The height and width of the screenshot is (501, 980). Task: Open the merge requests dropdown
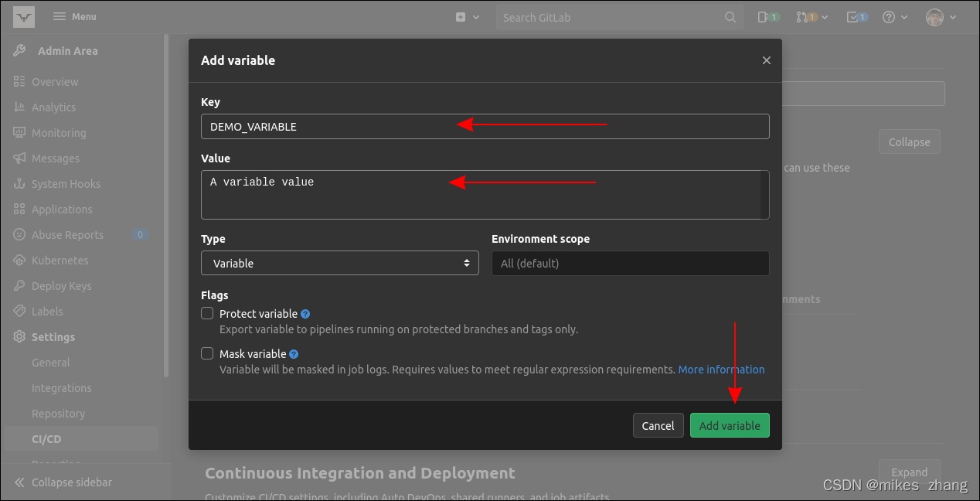pos(812,17)
